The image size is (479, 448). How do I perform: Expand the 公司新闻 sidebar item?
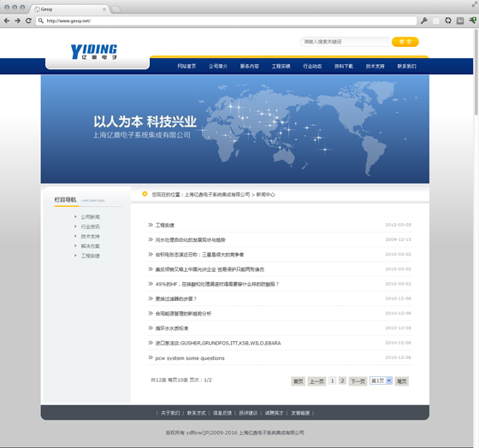[x=90, y=217]
